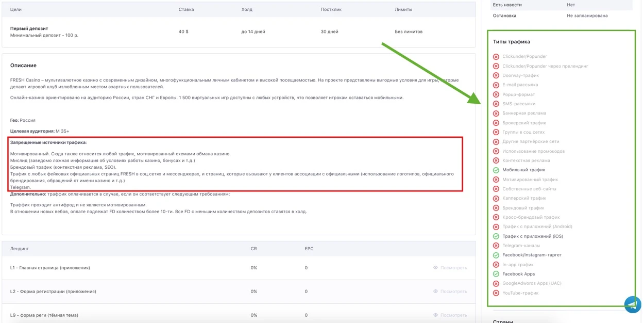Viewport: 644px width, 323px height.
Task: Click the Типы трафика section heading
Action: (511, 42)
